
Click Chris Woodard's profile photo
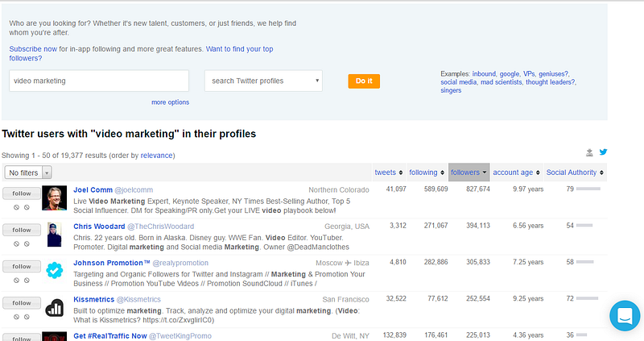(54, 235)
